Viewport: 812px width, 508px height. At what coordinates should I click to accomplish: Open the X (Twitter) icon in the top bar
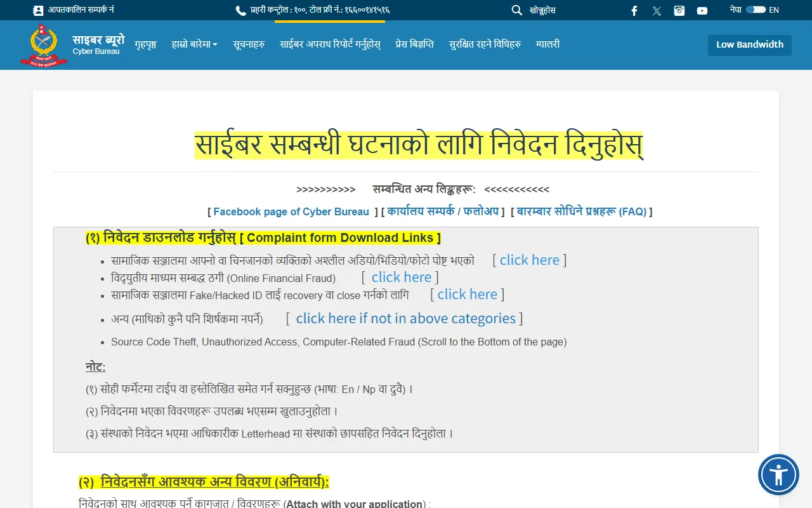657,10
